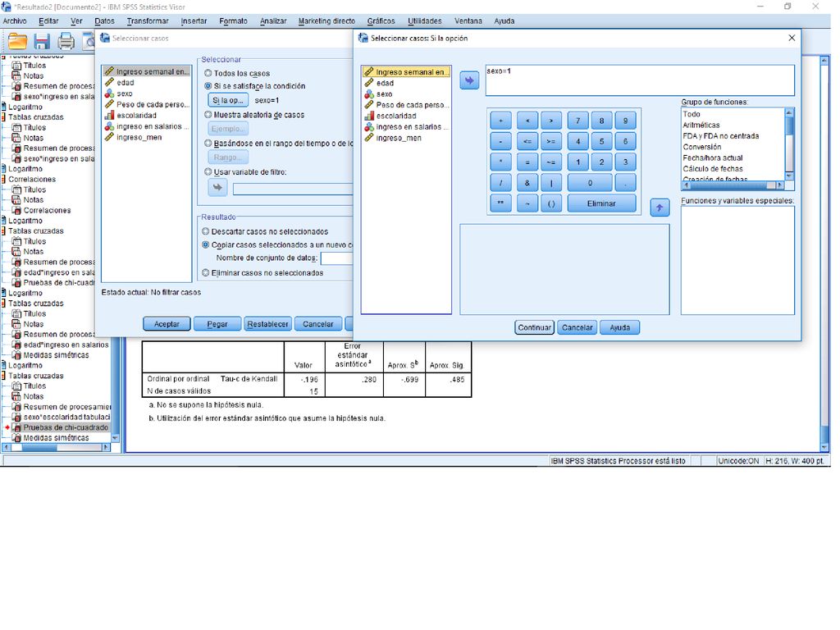Select 'Usar variable de filtro' radio

(208, 172)
